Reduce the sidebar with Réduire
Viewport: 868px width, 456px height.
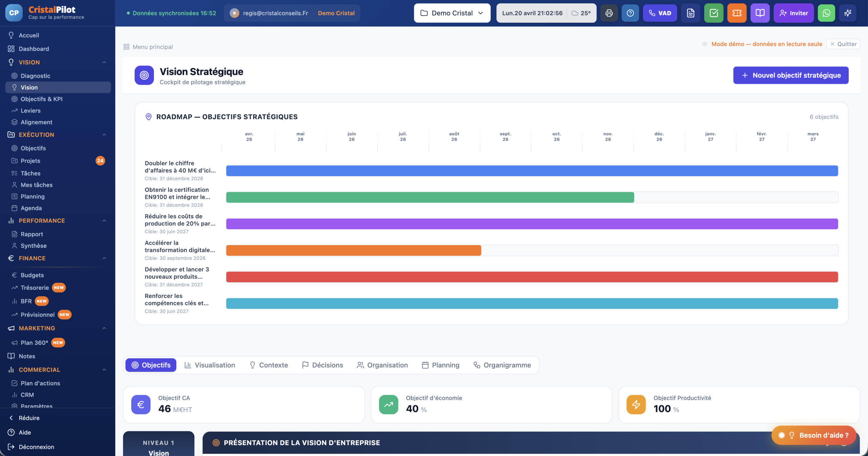click(x=29, y=418)
